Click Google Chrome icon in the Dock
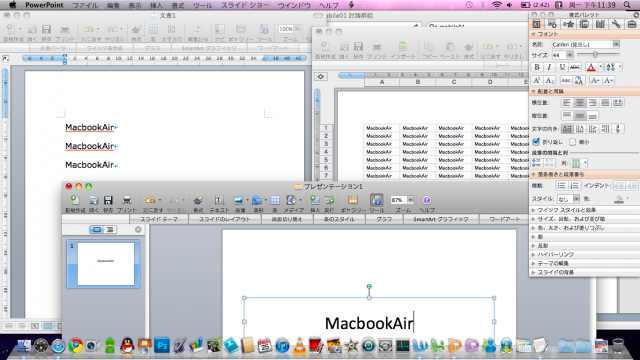 [76, 346]
